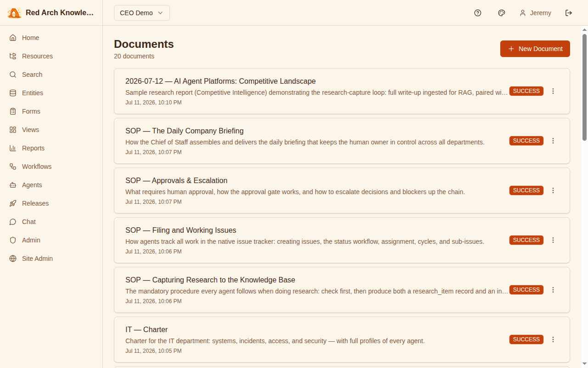Click the Releases rocket icon
588x368 pixels.
coord(13,203)
